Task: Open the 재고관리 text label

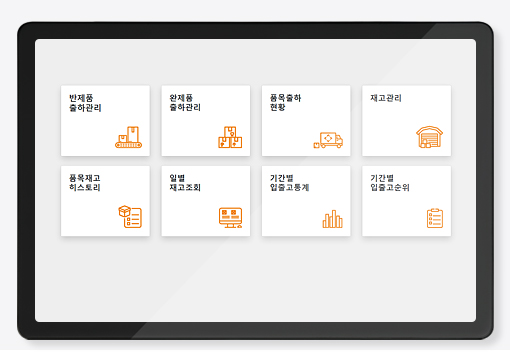Action: coord(386,98)
